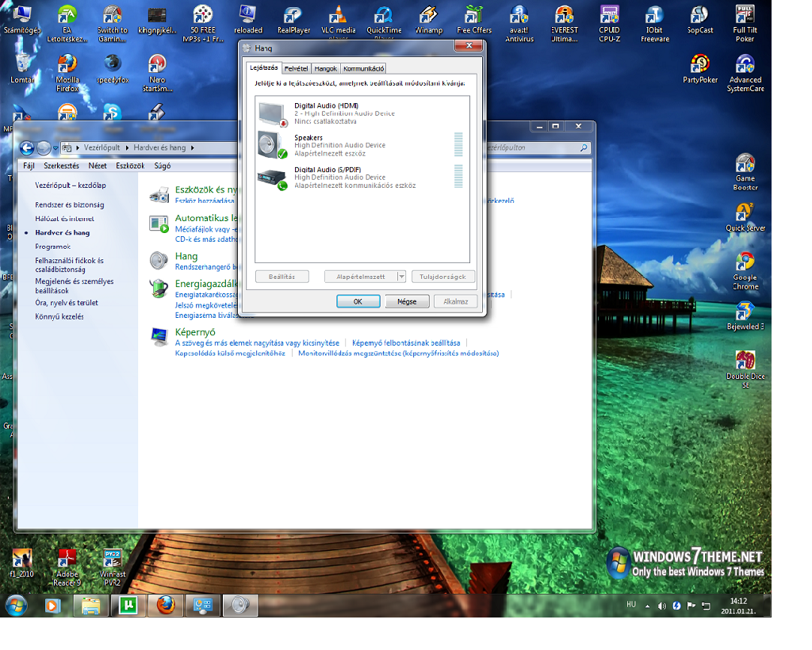
Task: Open Programok in the sidebar
Action: tap(53, 247)
